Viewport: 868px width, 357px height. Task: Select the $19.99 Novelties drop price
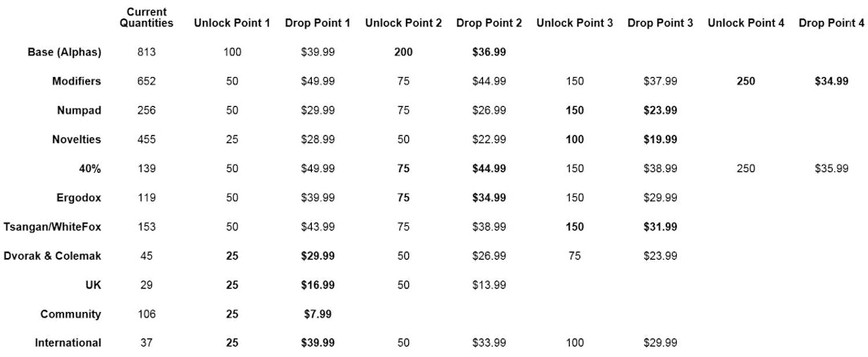coord(660,139)
